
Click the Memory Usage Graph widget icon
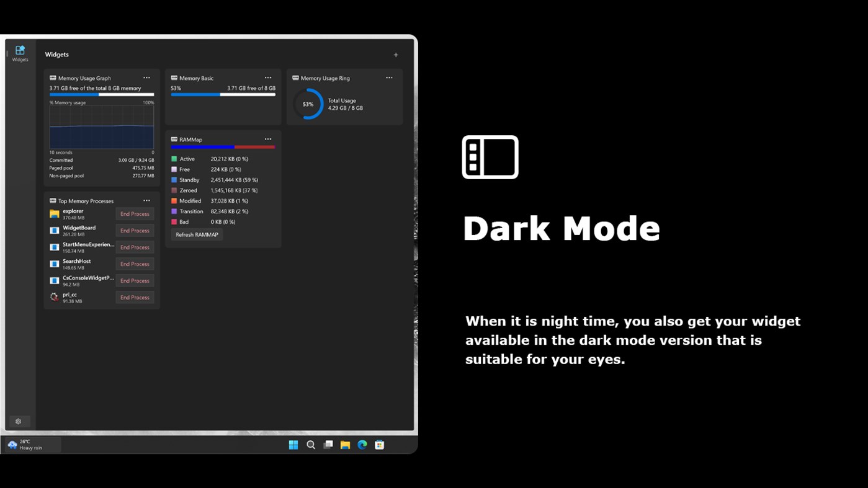(x=53, y=78)
